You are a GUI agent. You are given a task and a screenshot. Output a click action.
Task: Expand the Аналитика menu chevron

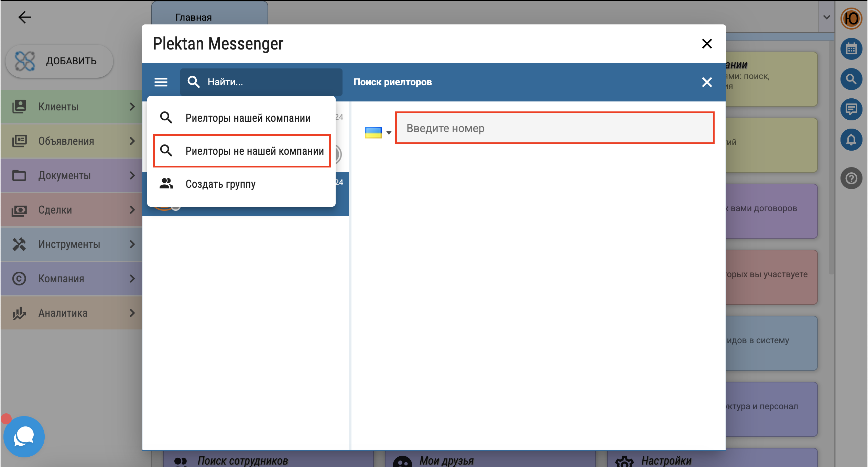132,313
